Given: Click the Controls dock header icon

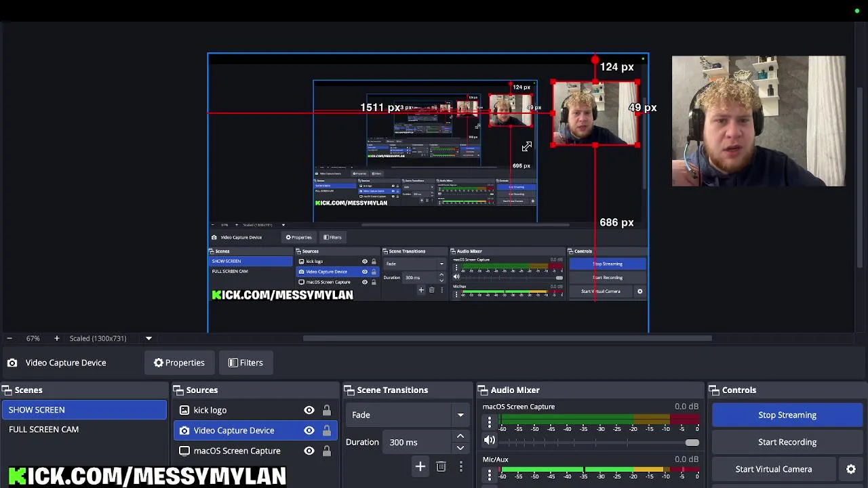Looking at the screenshot, I should click(x=715, y=390).
